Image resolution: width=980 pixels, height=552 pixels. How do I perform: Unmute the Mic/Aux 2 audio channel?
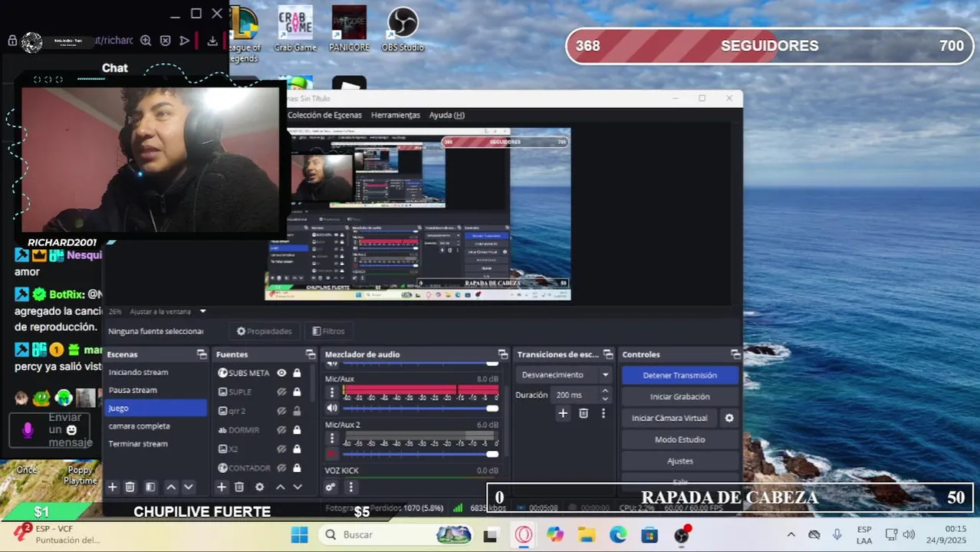tap(332, 454)
